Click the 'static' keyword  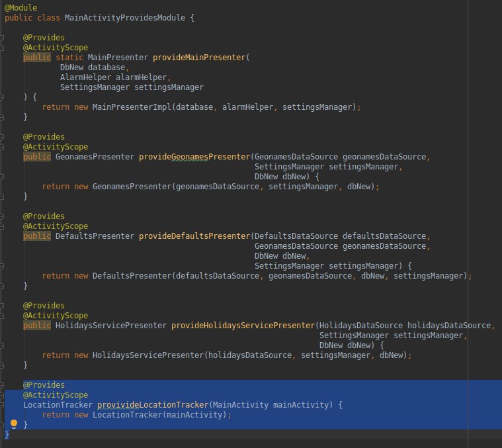[x=69, y=58]
